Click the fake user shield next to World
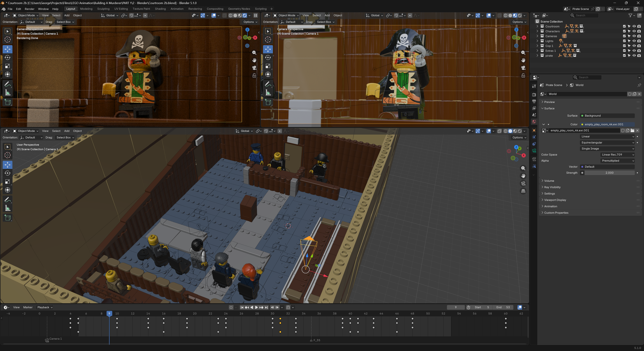This screenshot has height=351, width=644. click(630, 94)
